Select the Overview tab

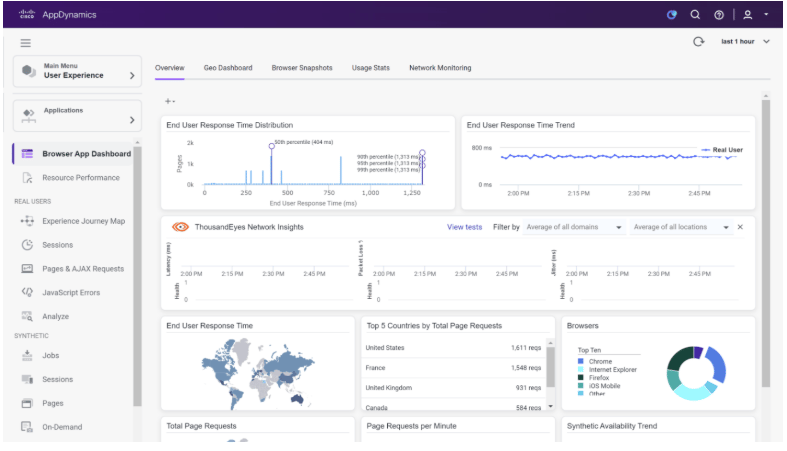click(170, 68)
